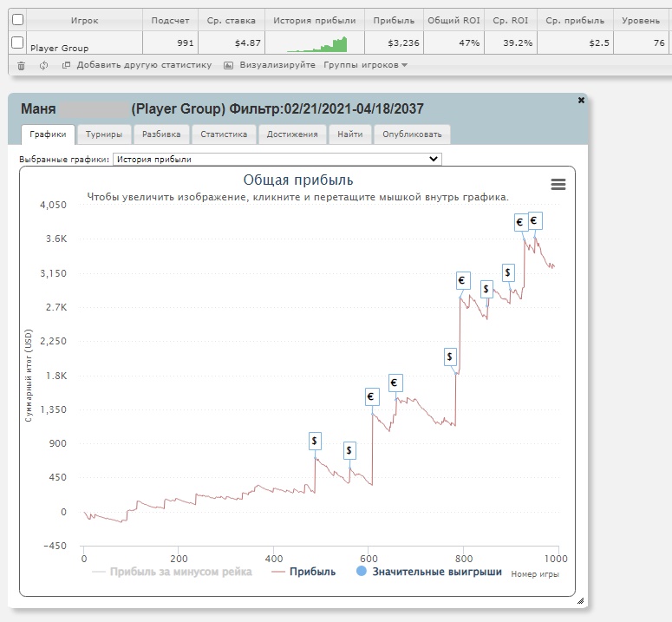Click the 991 count value

[x=186, y=43]
